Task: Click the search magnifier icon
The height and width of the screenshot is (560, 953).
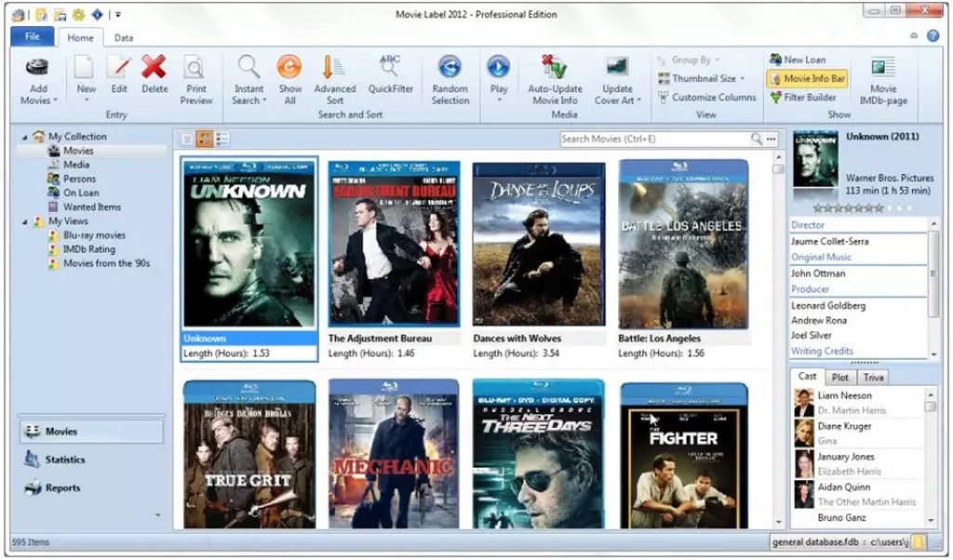Action: tap(757, 140)
